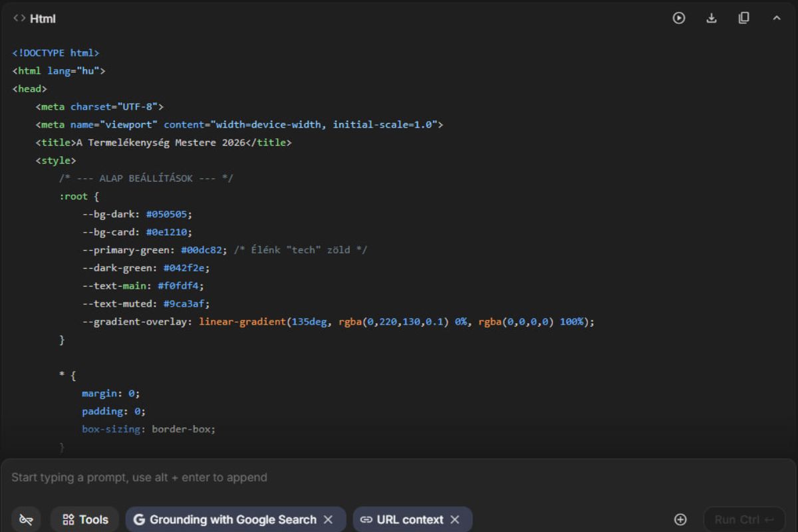798x532 pixels.
Task: Remove the URL context chip
Action: 455,519
